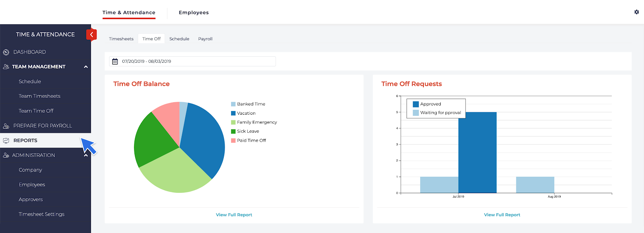644x233 pixels.
Task: Open the date range picker field
Action: (192, 62)
